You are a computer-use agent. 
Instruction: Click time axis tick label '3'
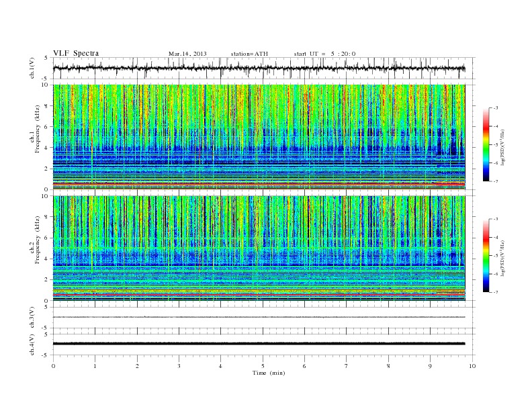pos(179,366)
